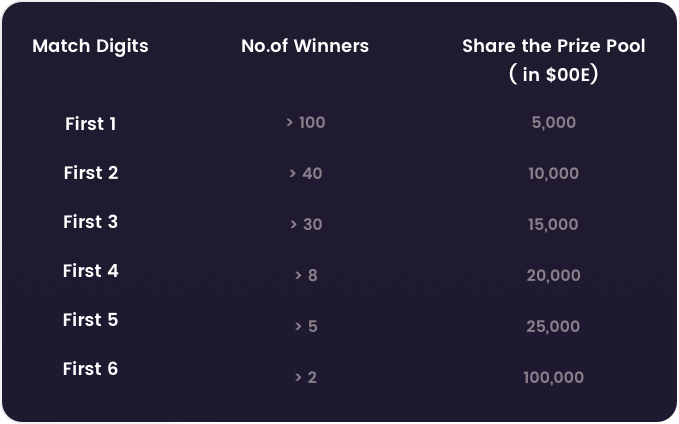Select the First 5 row label
Screen dimensions: 679x424
point(91,320)
